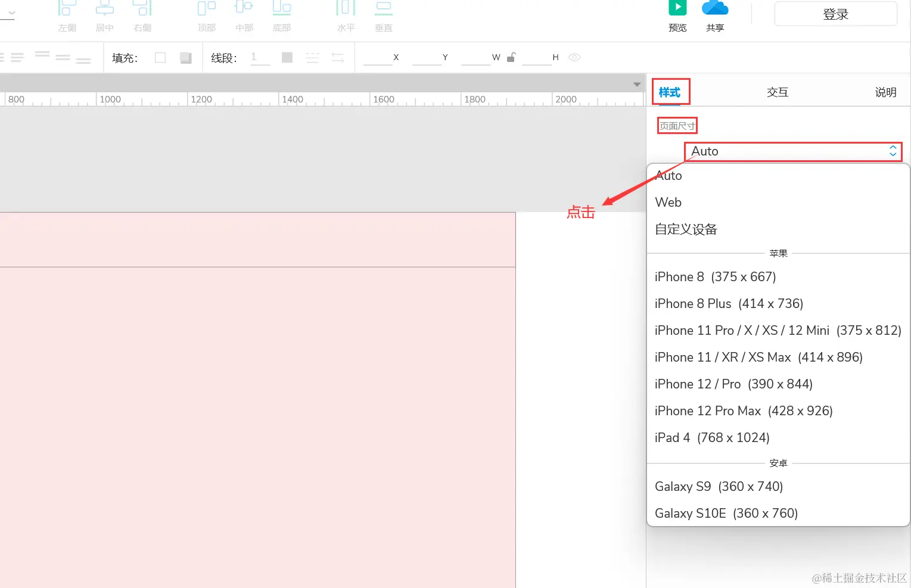Distribute vertically with the 垂直 icon

pos(384,8)
